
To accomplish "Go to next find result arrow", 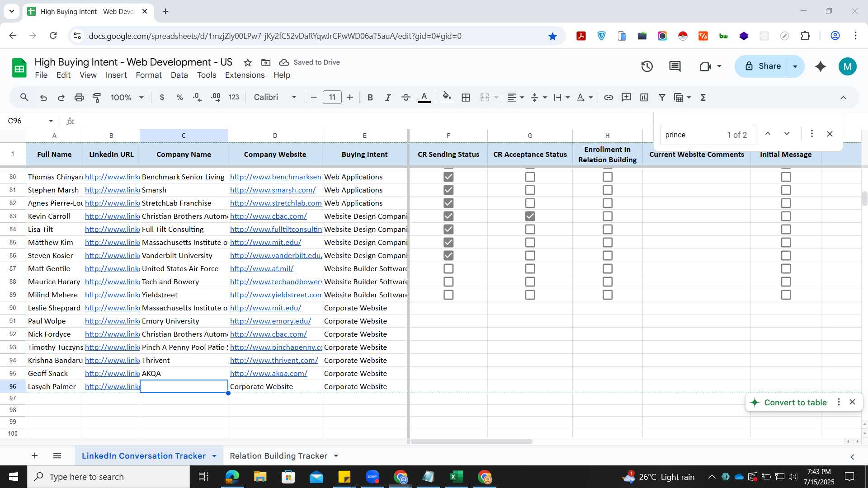I will pyautogui.click(x=787, y=134).
